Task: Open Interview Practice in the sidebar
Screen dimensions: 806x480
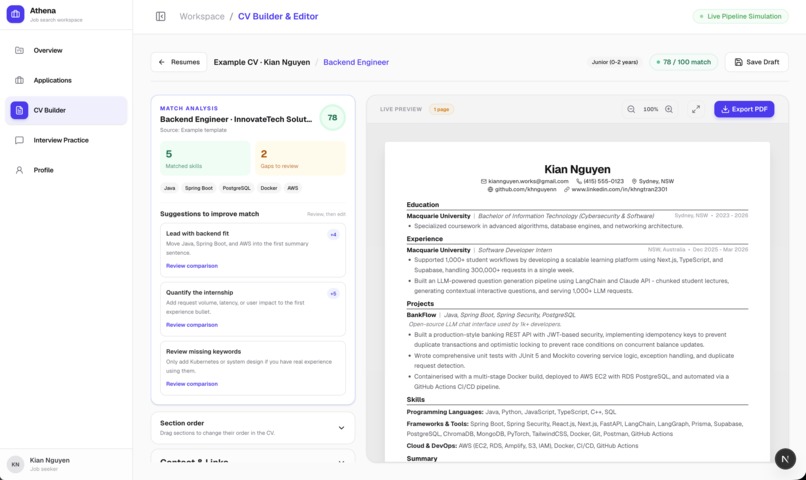Action: coord(66,140)
